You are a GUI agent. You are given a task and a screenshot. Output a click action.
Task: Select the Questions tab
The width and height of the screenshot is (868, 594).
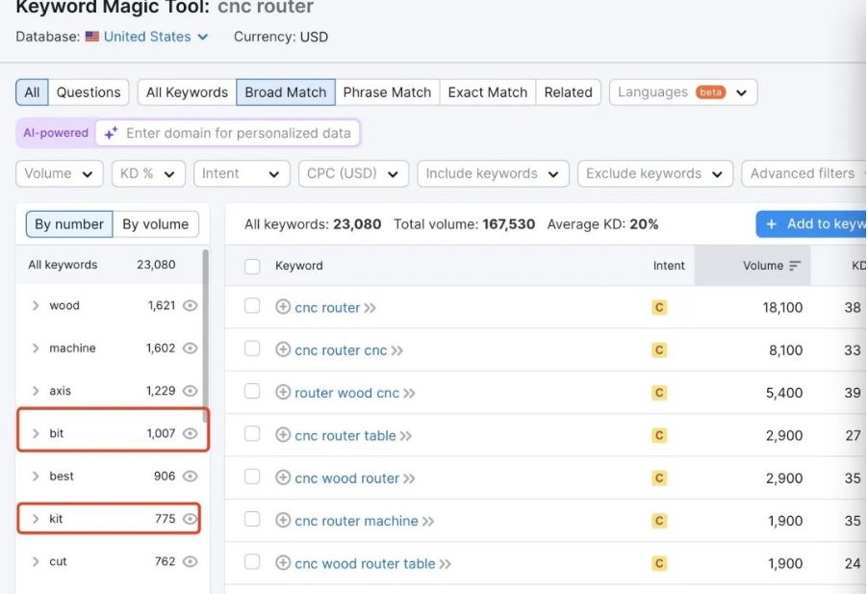pyautogui.click(x=89, y=92)
